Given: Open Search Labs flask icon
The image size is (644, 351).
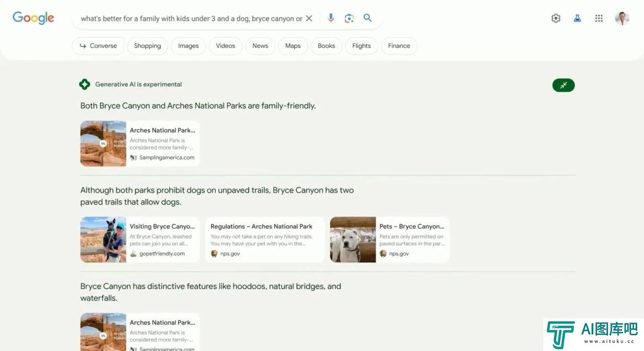Looking at the screenshot, I should (577, 18).
